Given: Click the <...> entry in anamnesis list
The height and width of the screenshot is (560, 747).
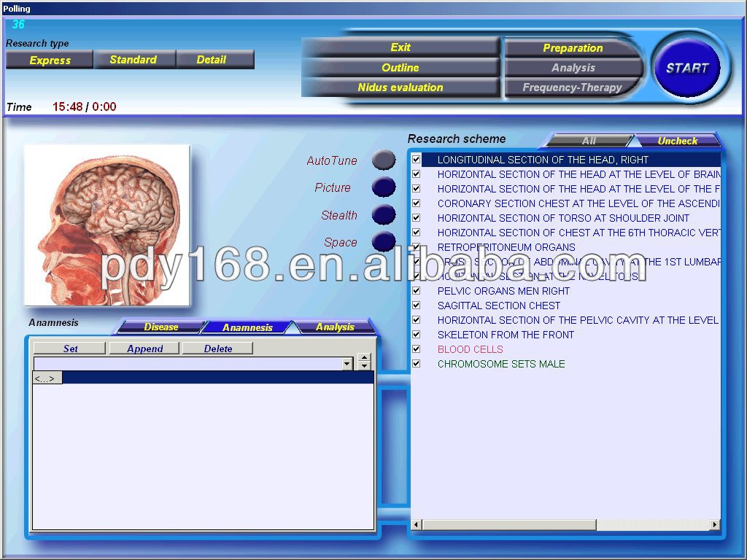Looking at the screenshot, I should (47, 378).
